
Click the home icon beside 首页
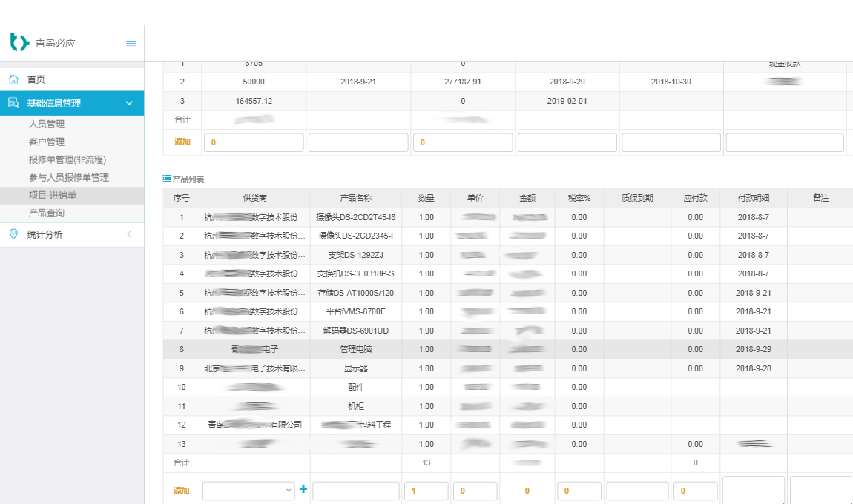tap(13, 79)
